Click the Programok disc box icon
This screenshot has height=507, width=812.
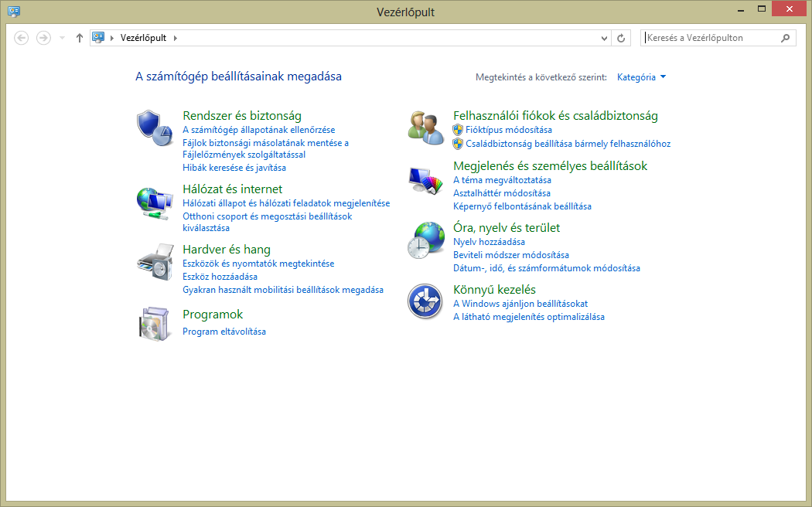click(155, 323)
